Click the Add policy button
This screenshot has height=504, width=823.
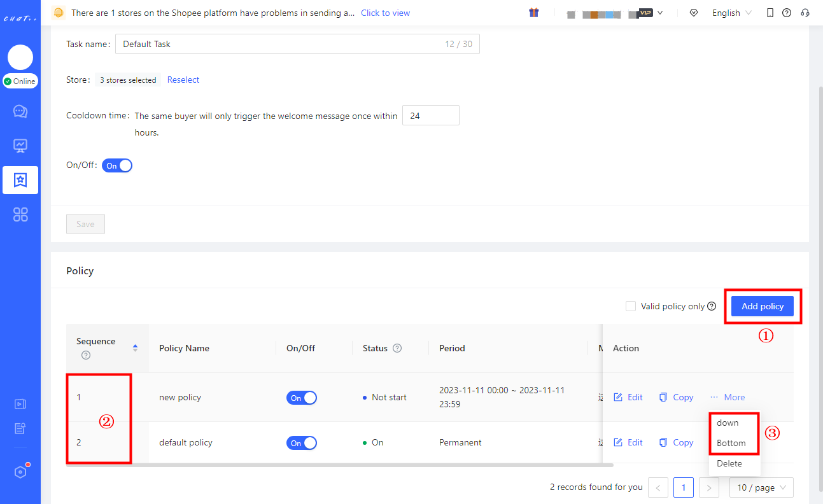763,306
